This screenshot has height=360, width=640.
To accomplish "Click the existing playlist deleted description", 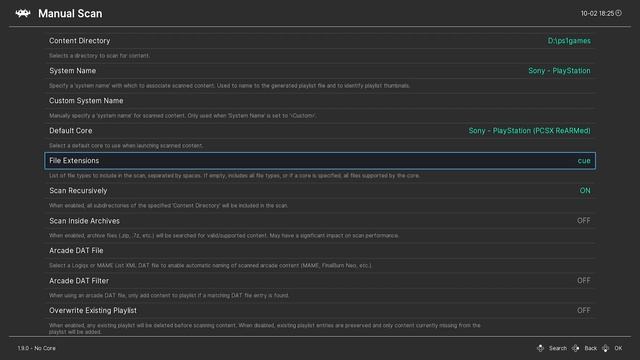I will [x=264, y=329].
